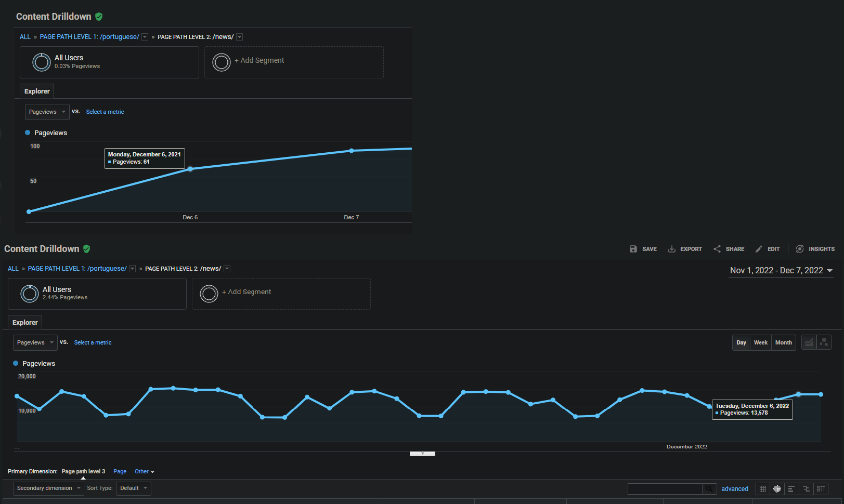Image resolution: width=844 pixels, height=504 pixels.
Task: Open Pageviews metric dropdown in upper report
Action: click(47, 112)
